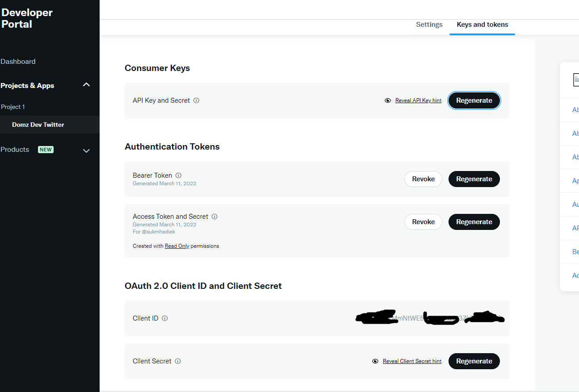Revoke the Bearer Token
The image size is (579, 392).
(423, 179)
